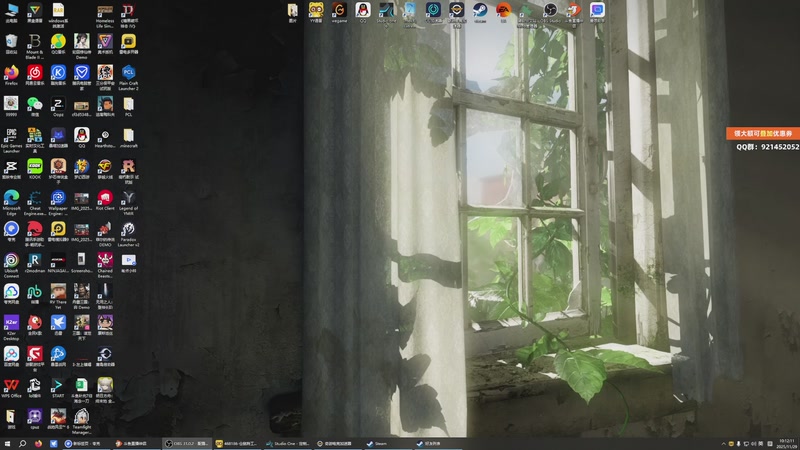The image size is (800, 450).
Task: Switch to OBS task on taskbar
Action: tap(186, 444)
